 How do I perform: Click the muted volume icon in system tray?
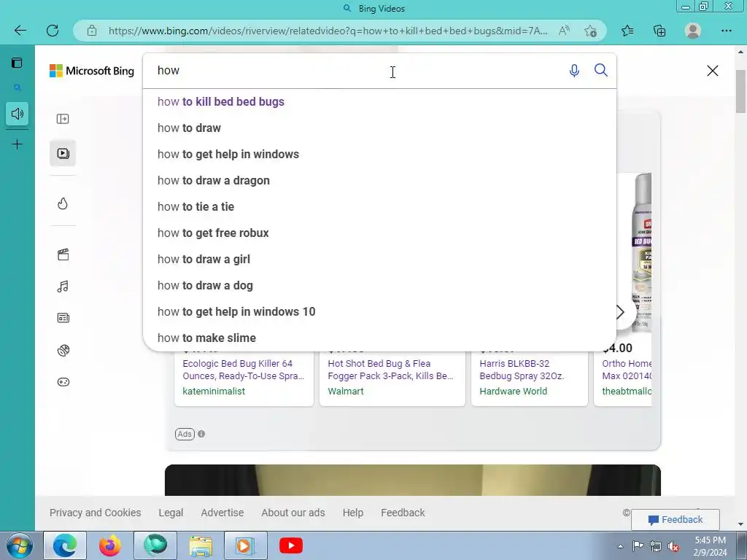(673, 547)
